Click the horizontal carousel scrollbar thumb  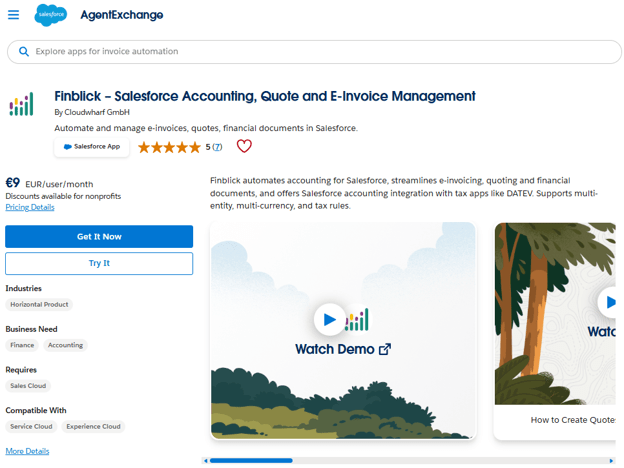251,461
